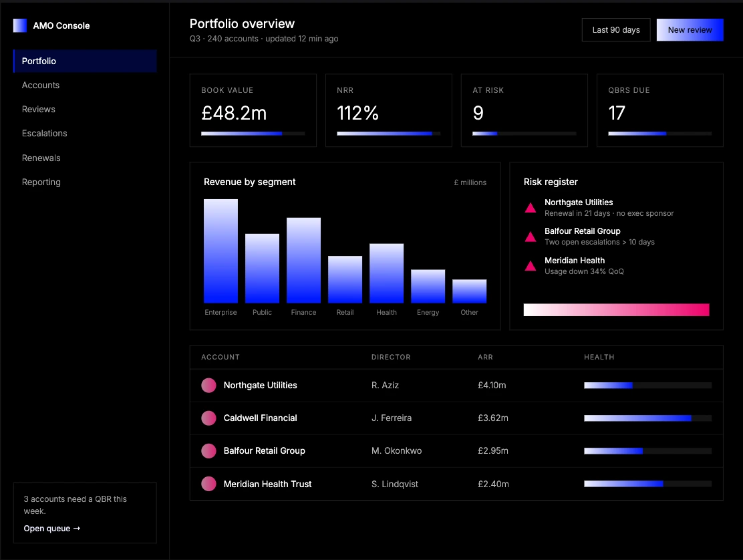
Task: Click the pink risk gradient bar
Action: point(617,310)
